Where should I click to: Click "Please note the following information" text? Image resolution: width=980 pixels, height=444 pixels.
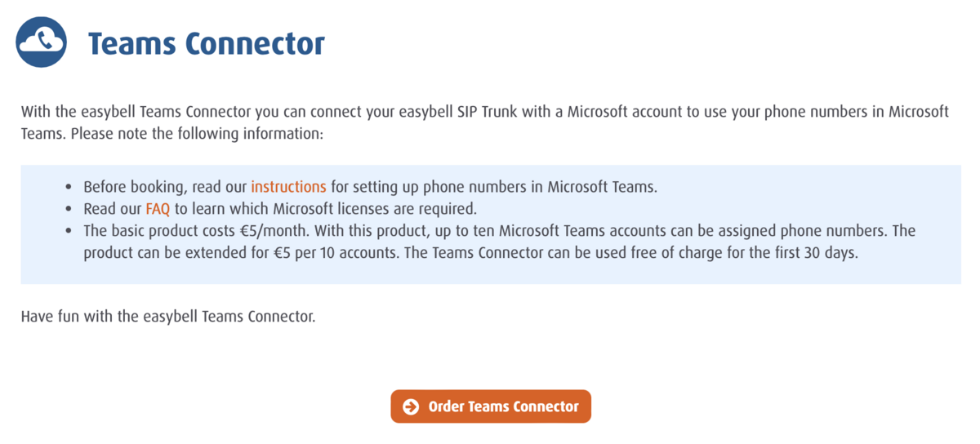(198, 133)
